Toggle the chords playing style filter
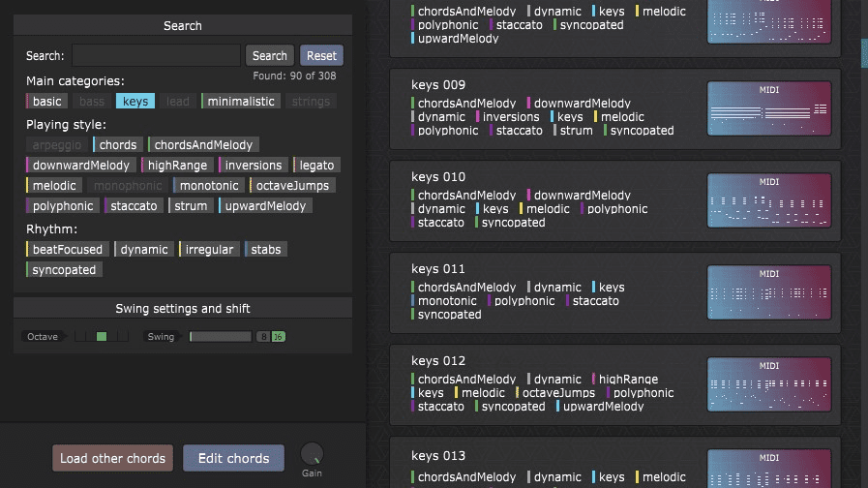Viewport: 868px width, 488px height. (x=117, y=145)
